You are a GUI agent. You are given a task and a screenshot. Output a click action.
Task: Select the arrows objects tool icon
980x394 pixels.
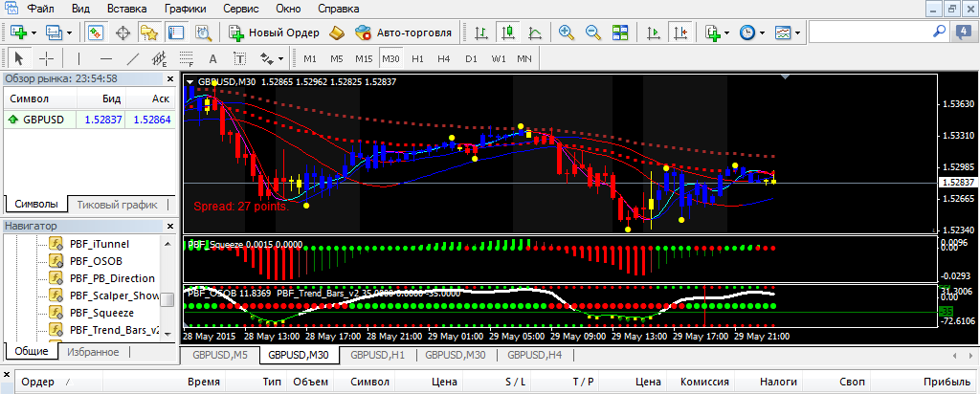266,58
